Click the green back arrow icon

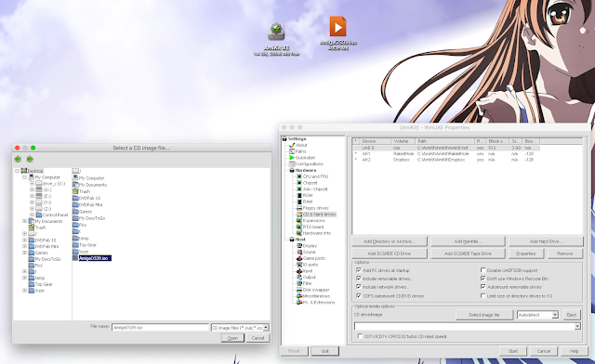[18, 159]
